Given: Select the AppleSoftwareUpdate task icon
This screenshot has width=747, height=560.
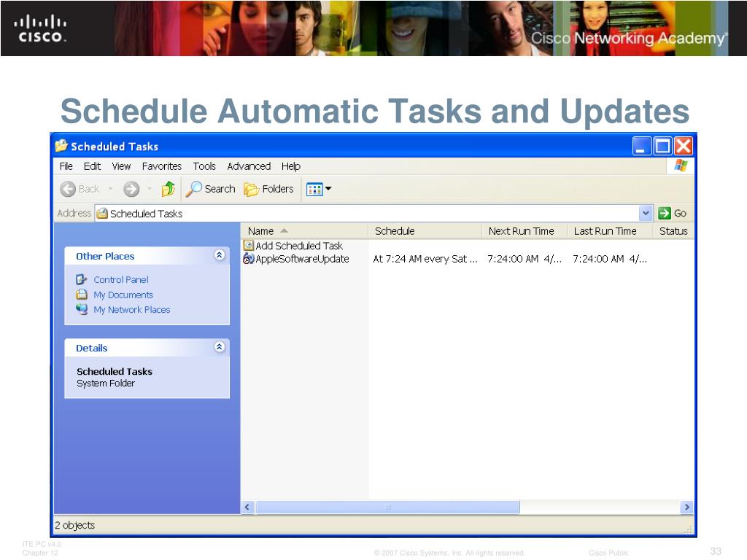Looking at the screenshot, I should [x=248, y=259].
